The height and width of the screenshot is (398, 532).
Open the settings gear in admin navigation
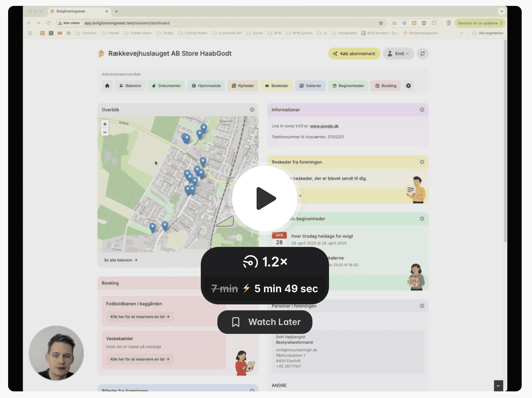[408, 86]
